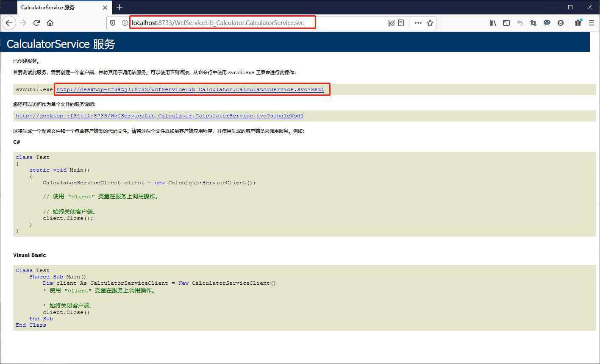The width and height of the screenshot is (600, 364).
Task: Close the browser window
Action: tap(590, 7)
